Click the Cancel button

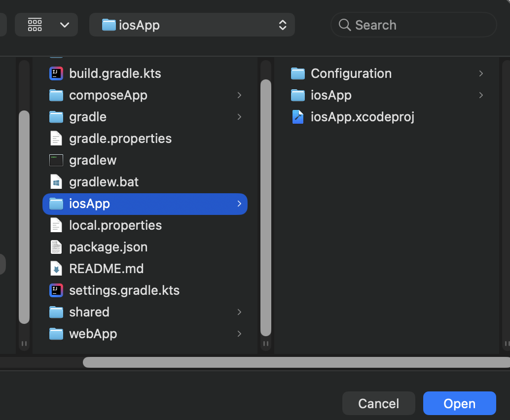pos(379,403)
